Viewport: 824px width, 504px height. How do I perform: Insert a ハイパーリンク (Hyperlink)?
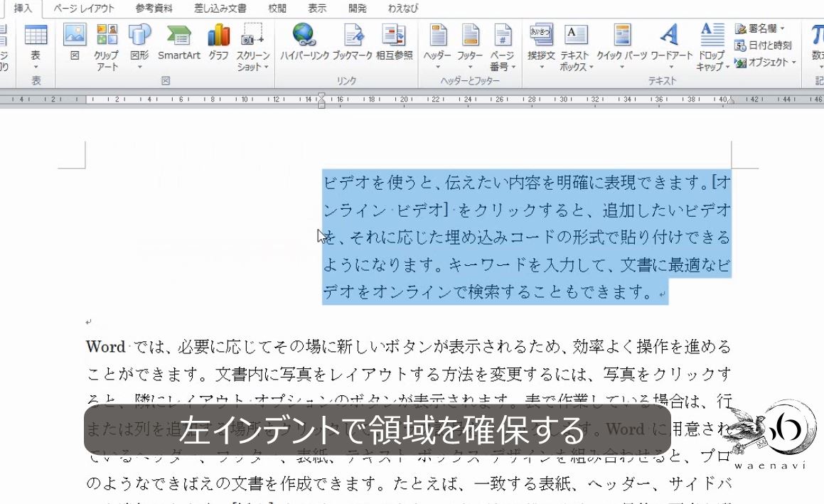pos(304,42)
